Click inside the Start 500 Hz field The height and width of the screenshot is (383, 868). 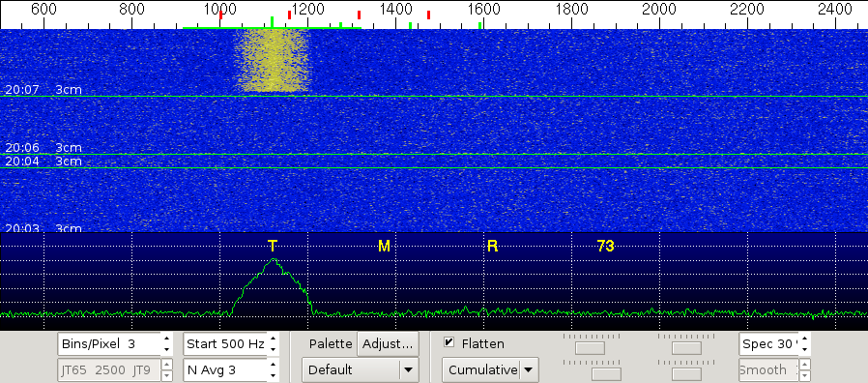[x=225, y=343]
